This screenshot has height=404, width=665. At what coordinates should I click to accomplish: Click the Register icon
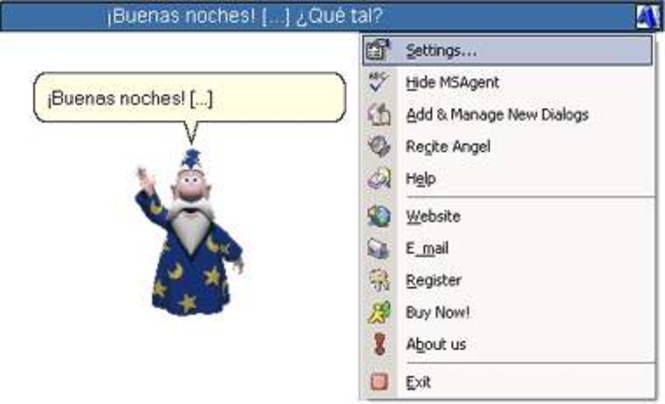[379, 280]
